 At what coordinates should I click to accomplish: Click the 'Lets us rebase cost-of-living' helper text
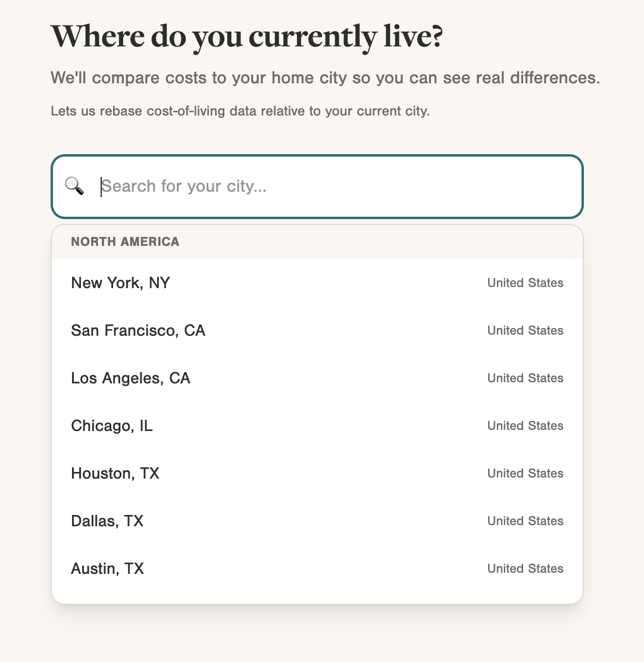pos(240,111)
